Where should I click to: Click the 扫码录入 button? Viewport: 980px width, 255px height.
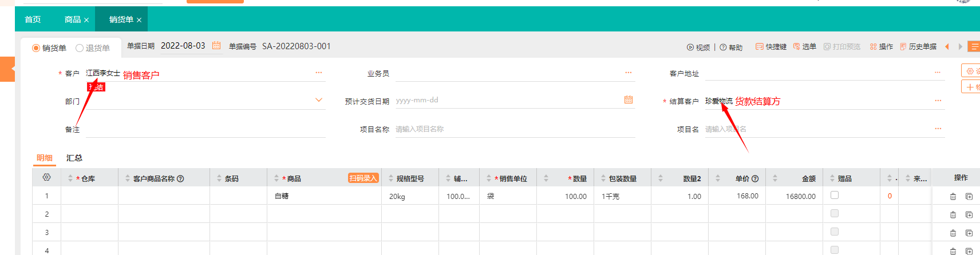363,178
